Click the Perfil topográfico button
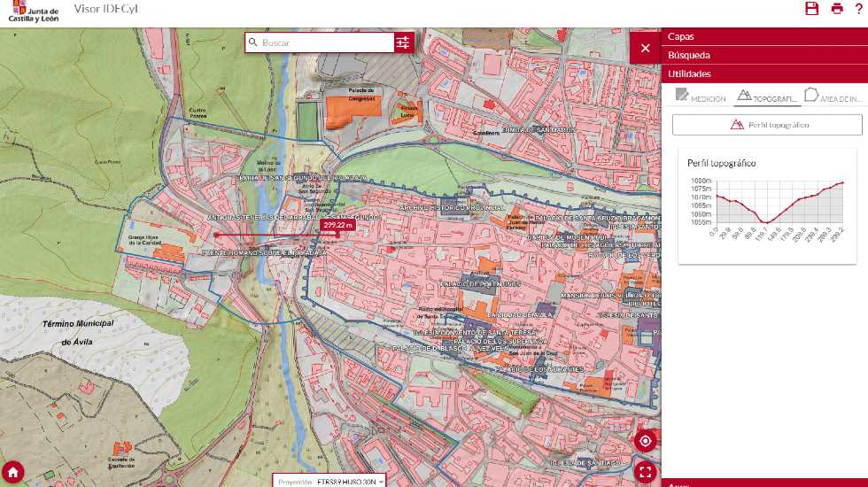 tap(767, 125)
